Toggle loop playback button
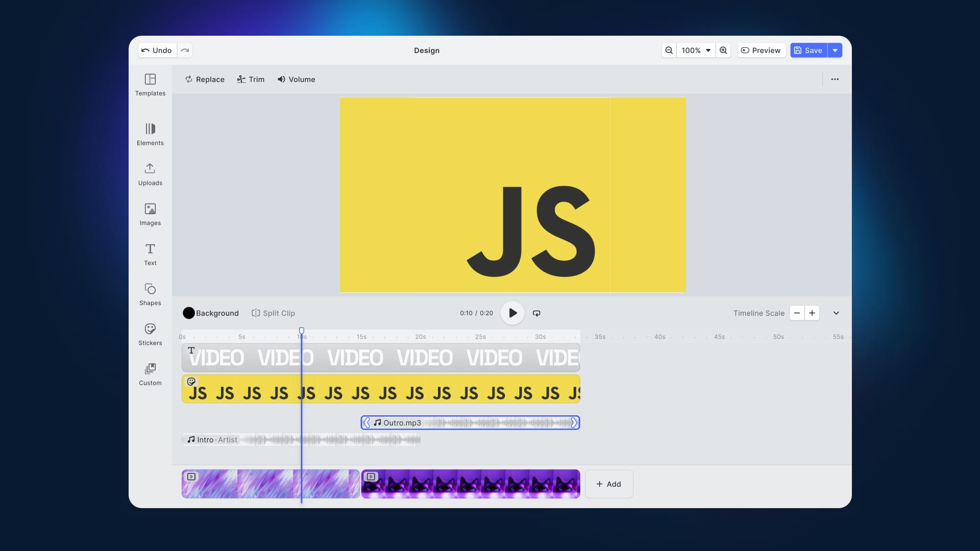This screenshot has height=551, width=980. [x=536, y=313]
